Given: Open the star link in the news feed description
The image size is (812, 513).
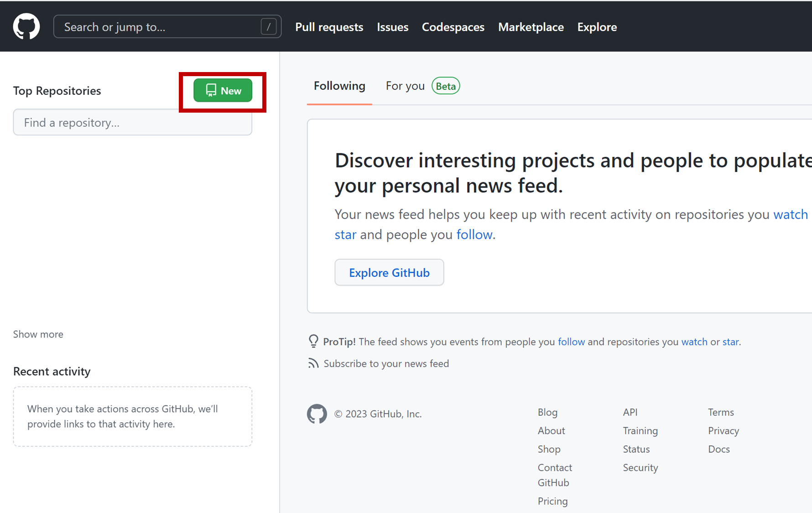Looking at the screenshot, I should point(345,234).
